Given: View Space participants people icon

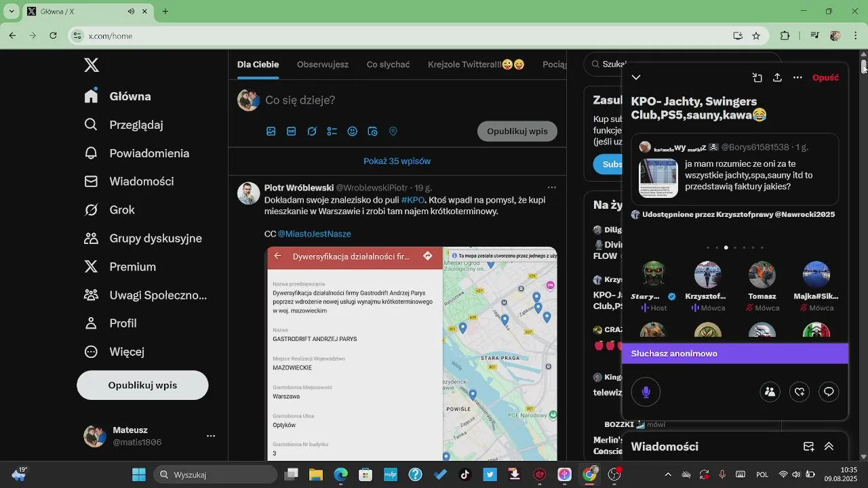Looking at the screenshot, I should 770,392.
